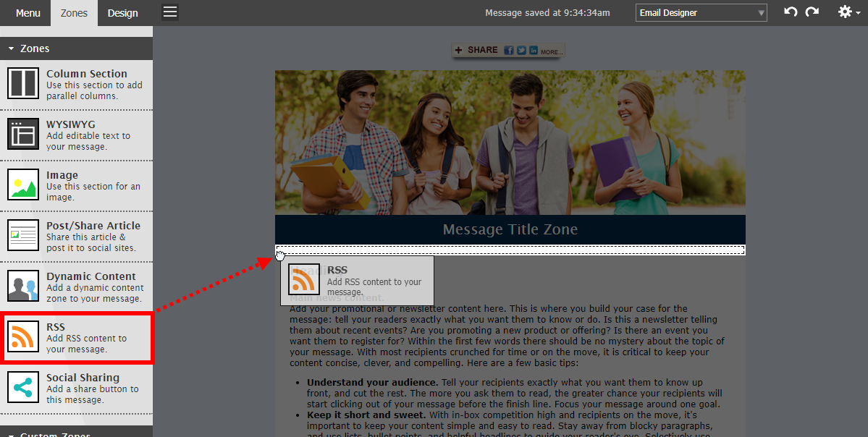Click the Message Title Zone banner
This screenshot has width=868, height=437.
[510, 229]
